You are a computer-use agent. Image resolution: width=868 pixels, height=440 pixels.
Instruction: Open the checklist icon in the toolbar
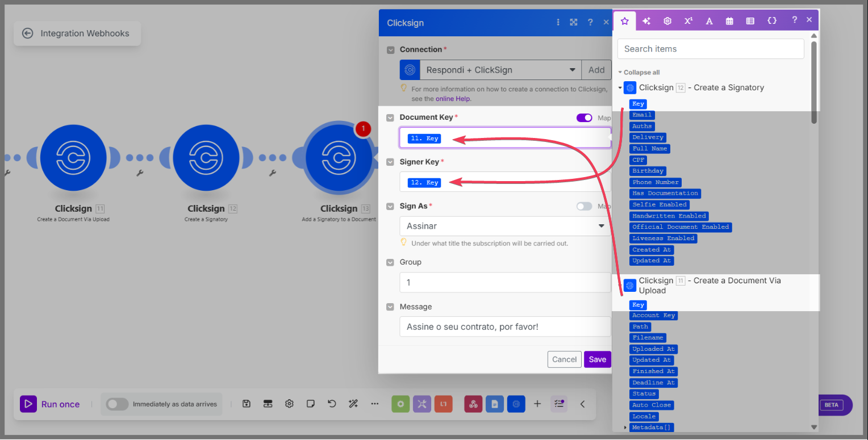click(x=559, y=404)
